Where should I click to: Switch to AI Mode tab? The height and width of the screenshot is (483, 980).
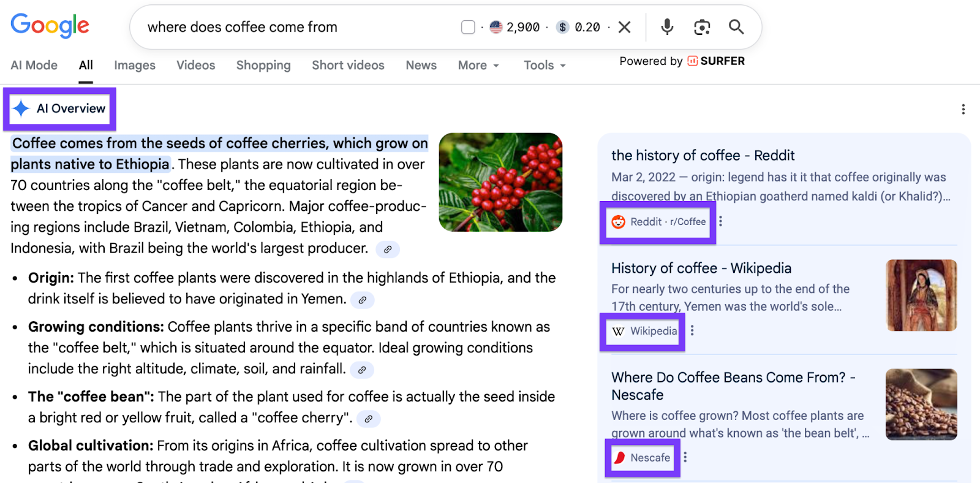pyautogui.click(x=34, y=65)
